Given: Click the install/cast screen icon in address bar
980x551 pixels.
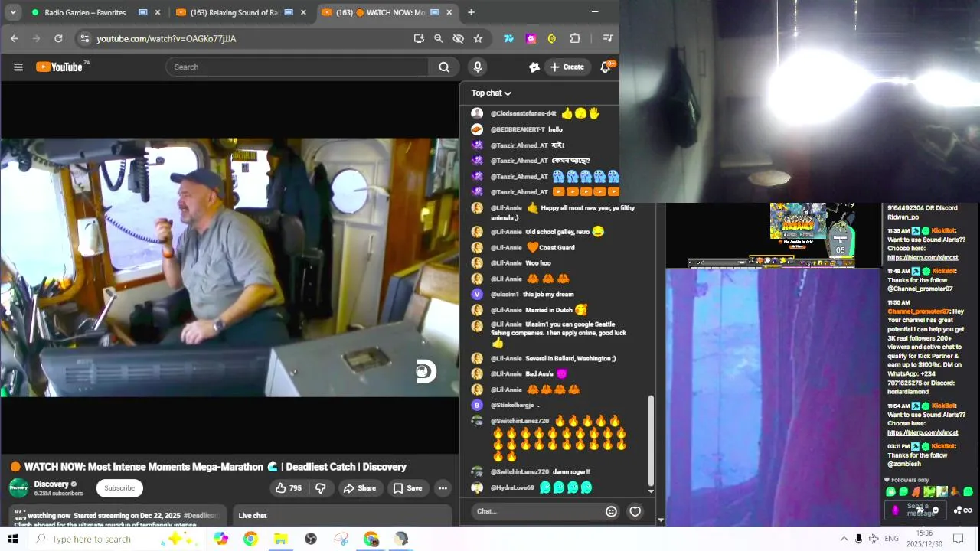Looking at the screenshot, I should (419, 38).
